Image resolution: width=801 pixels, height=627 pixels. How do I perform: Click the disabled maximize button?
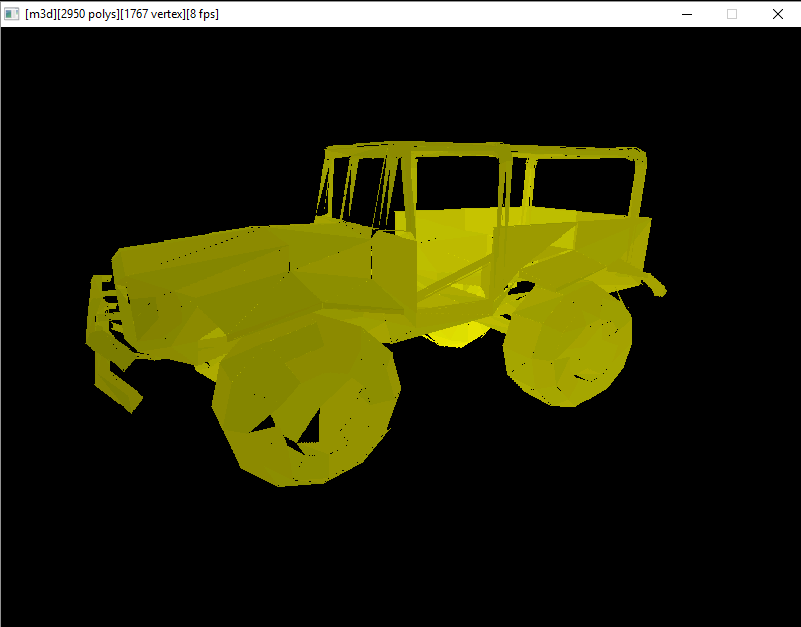(x=732, y=14)
